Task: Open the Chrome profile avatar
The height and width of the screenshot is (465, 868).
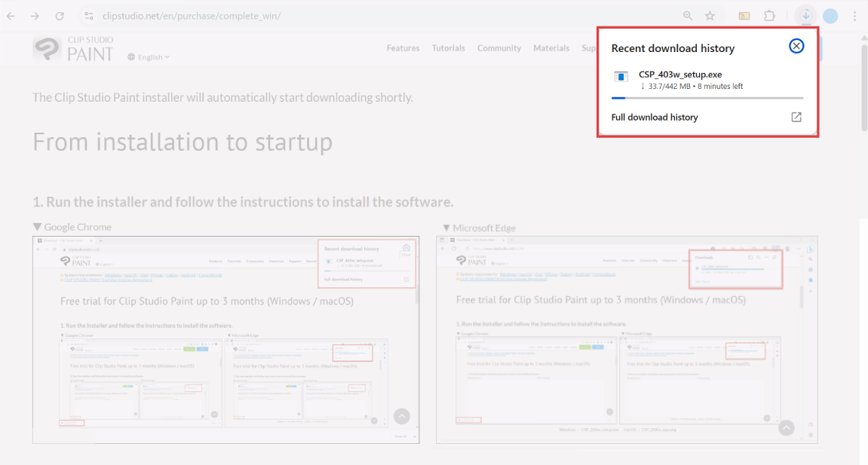Action: click(830, 16)
